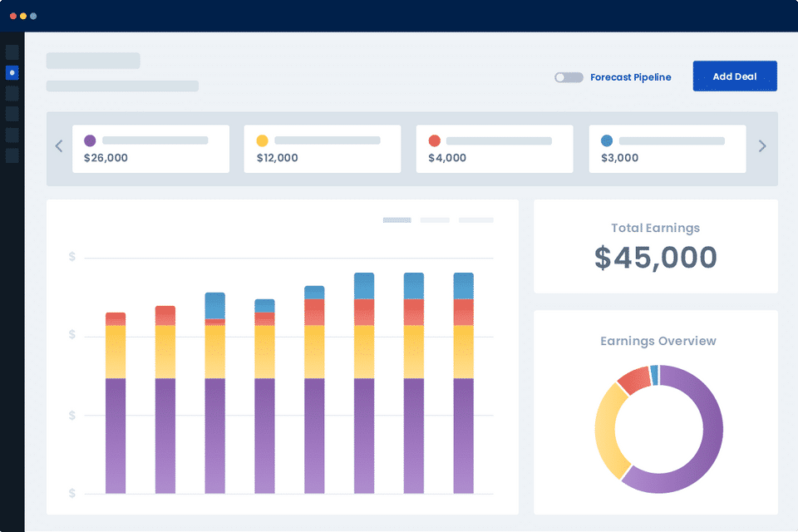Open the Forecast Pipeline link
This screenshot has width=798, height=532.
pyautogui.click(x=631, y=77)
